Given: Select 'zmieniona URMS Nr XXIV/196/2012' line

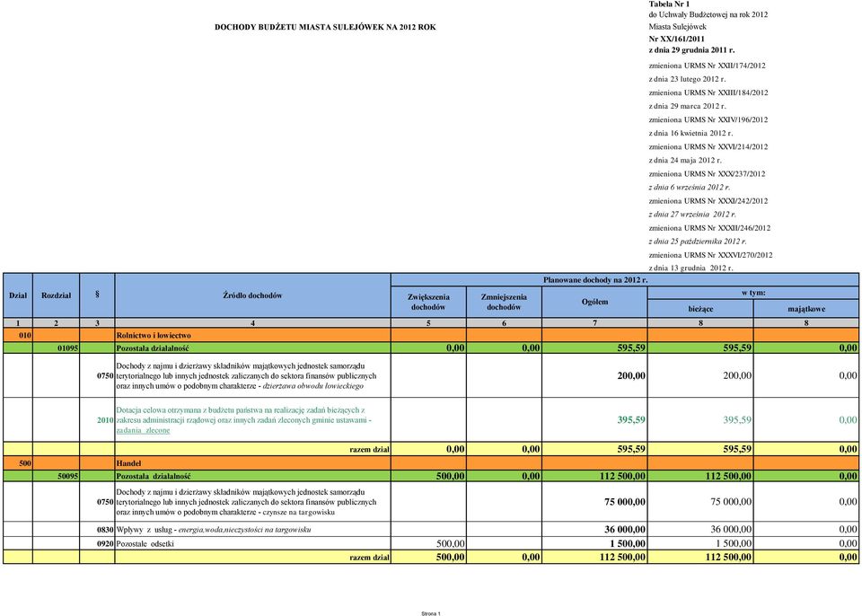Looking at the screenshot, I should click(708, 119).
